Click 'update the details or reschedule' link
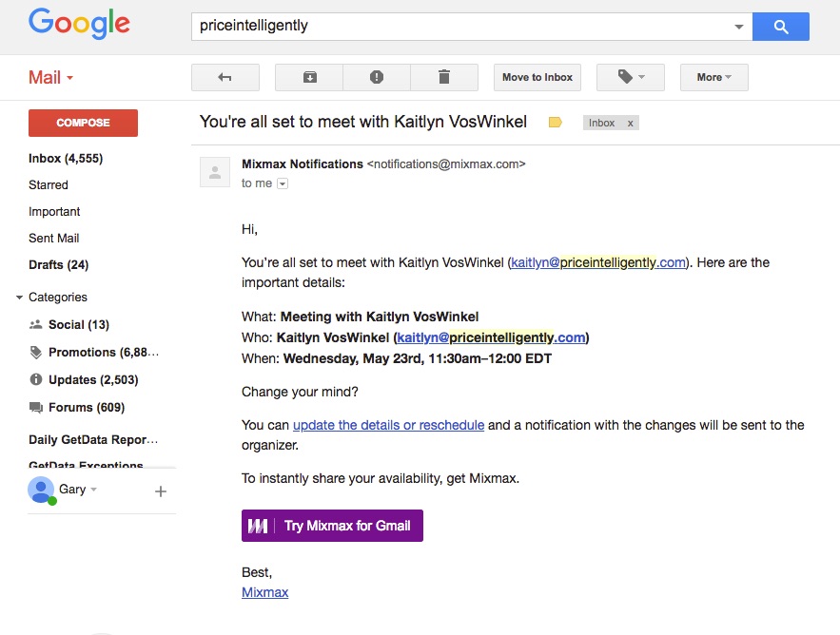This screenshot has width=840, height=635. pos(388,425)
